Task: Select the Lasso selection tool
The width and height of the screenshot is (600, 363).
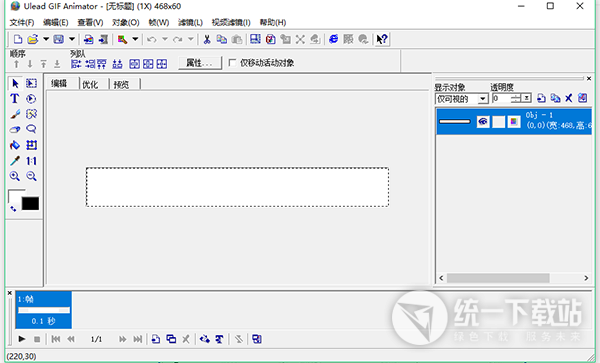Action: (x=31, y=129)
